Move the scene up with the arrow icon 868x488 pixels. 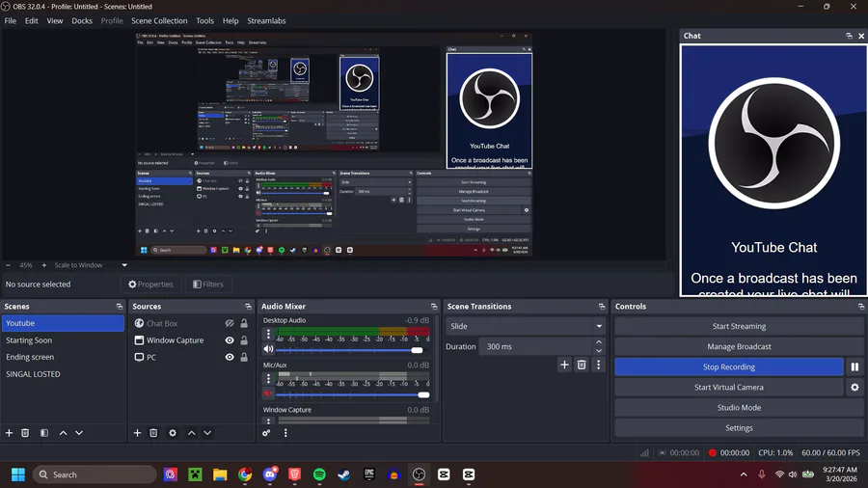[x=63, y=433]
